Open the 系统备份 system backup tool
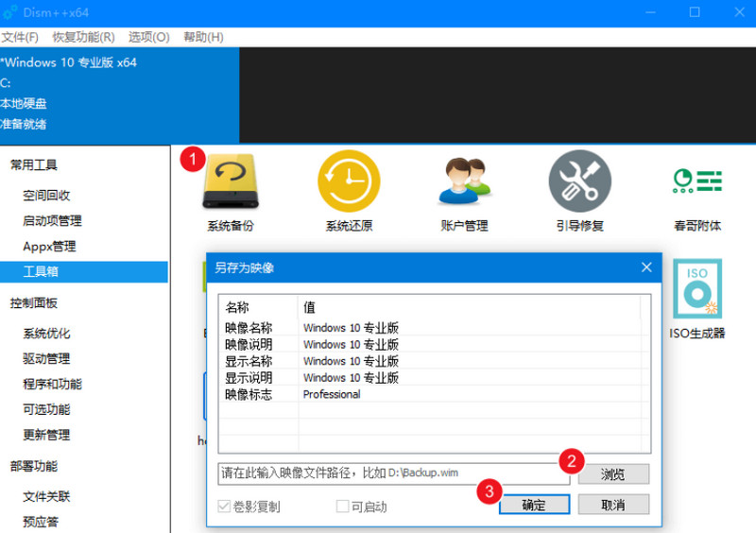 (x=231, y=192)
